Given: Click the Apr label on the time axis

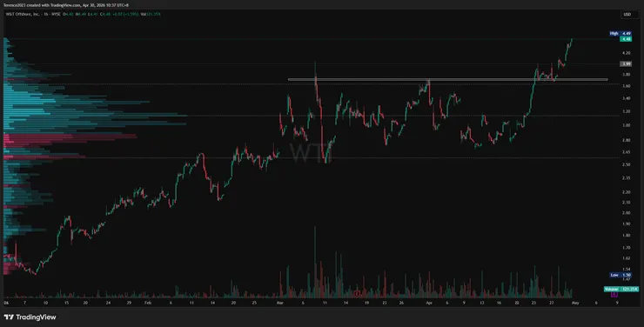Looking at the screenshot, I should point(429,303).
